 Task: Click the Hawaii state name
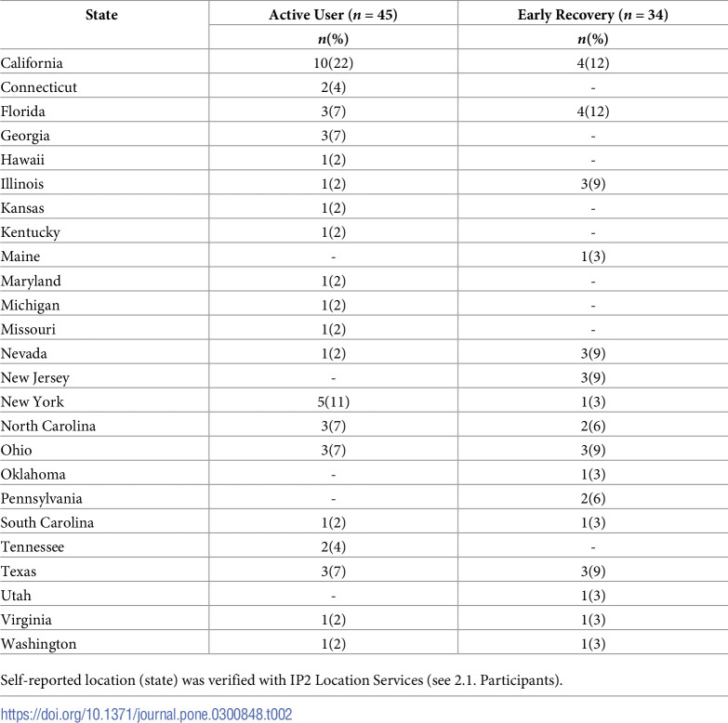(x=22, y=160)
